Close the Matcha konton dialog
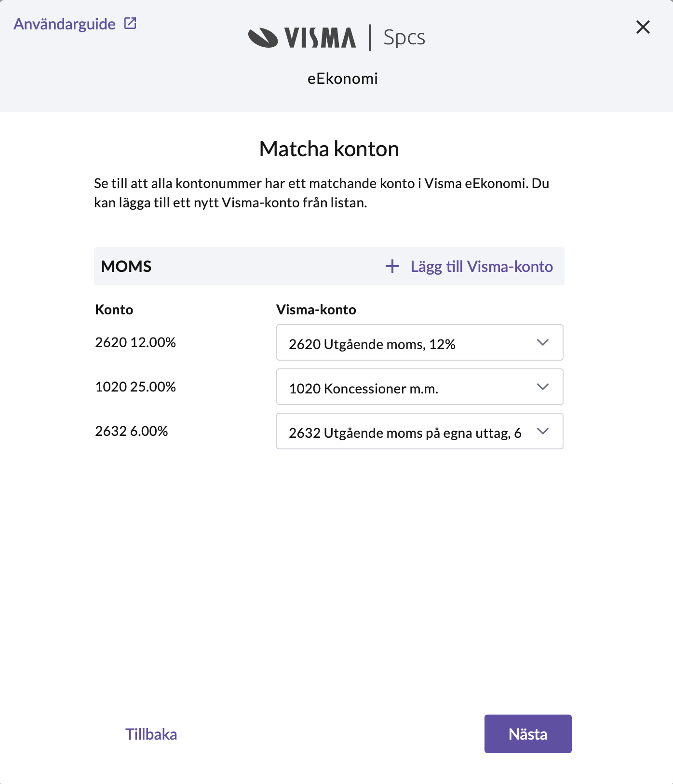This screenshot has height=784, width=673. click(x=643, y=27)
